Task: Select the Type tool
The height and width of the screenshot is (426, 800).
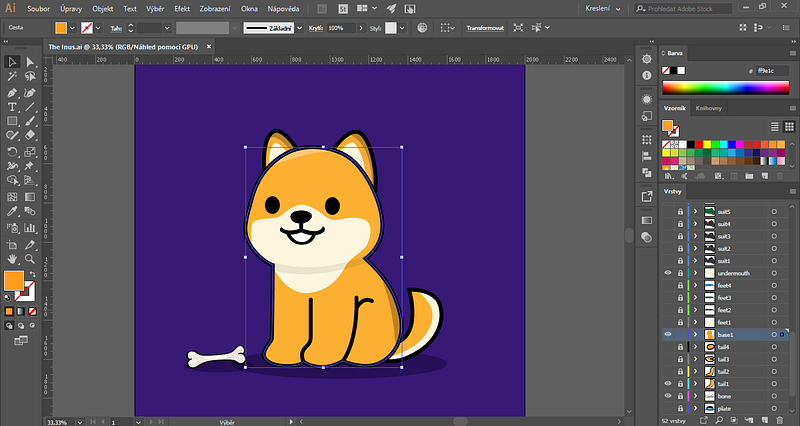Action: [x=12, y=106]
